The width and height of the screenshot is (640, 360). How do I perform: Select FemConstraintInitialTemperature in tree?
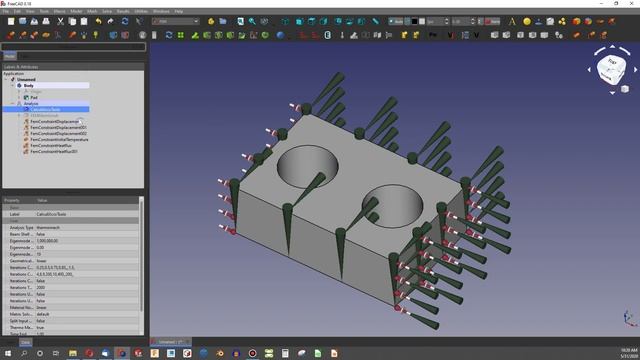click(59, 140)
